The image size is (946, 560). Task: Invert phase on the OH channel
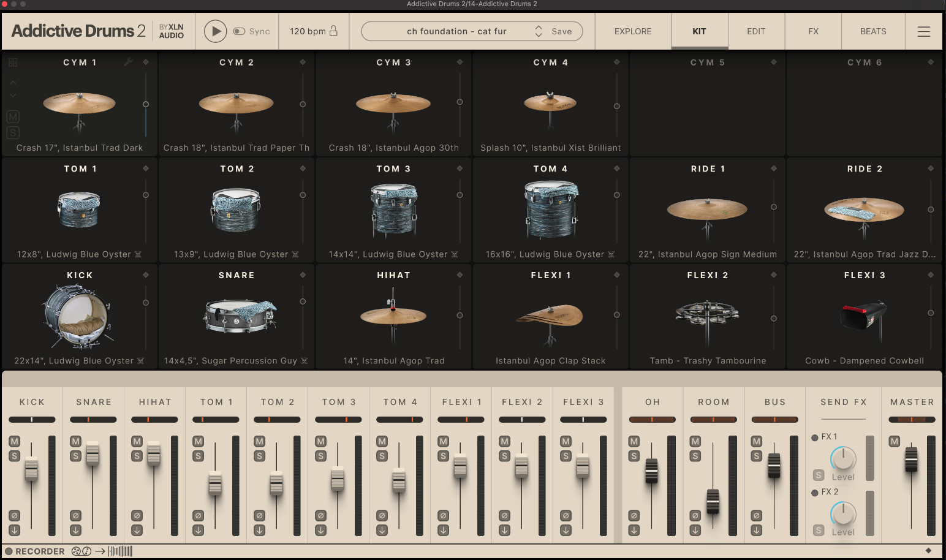tap(634, 516)
